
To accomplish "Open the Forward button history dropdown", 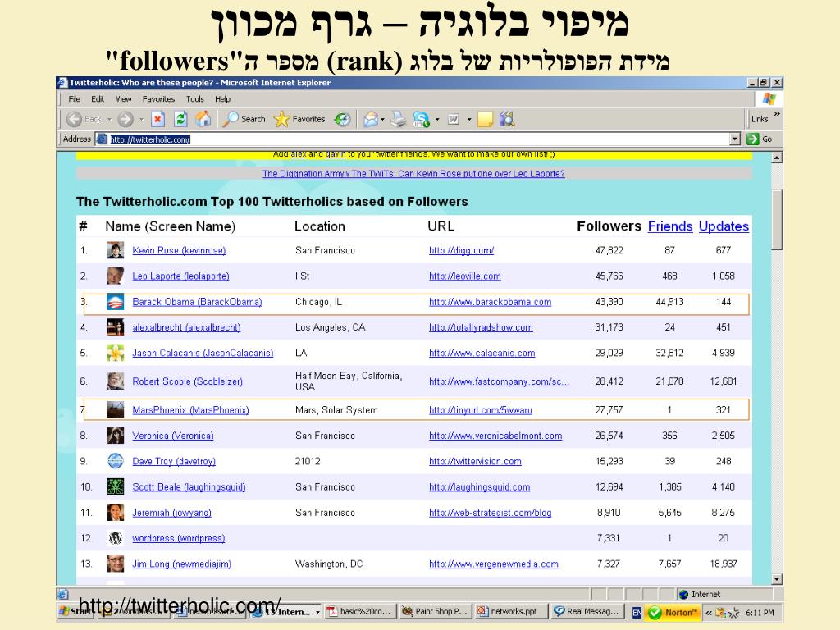I will tap(141, 120).
